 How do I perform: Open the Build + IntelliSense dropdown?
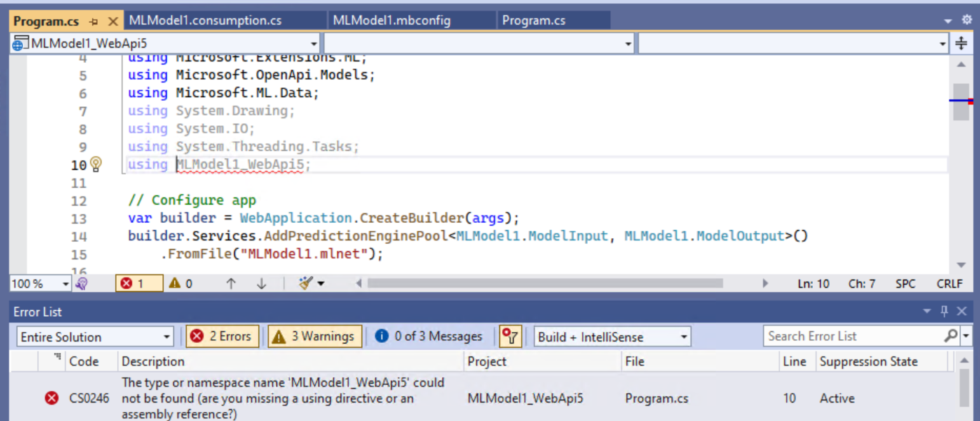click(x=612, y=336)
